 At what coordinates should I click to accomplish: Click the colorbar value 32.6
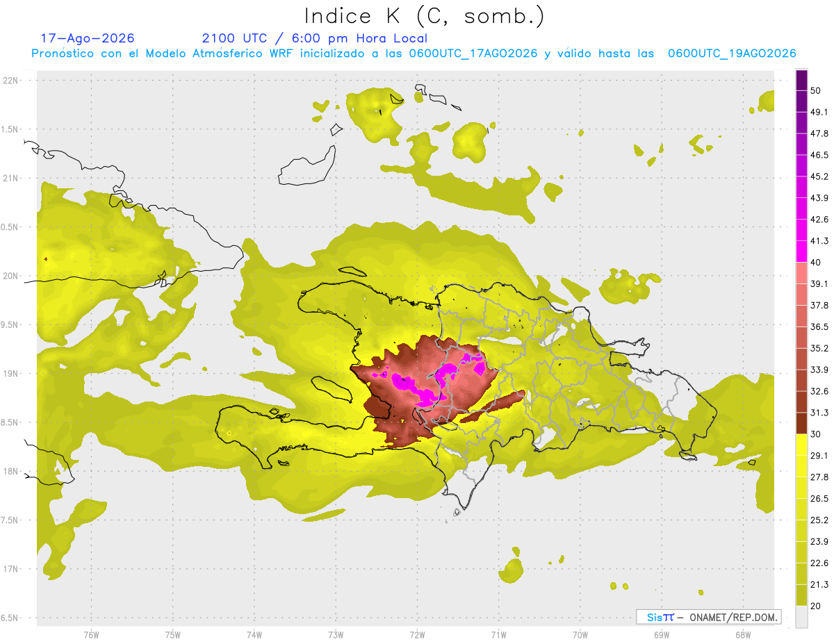(819, 391)
